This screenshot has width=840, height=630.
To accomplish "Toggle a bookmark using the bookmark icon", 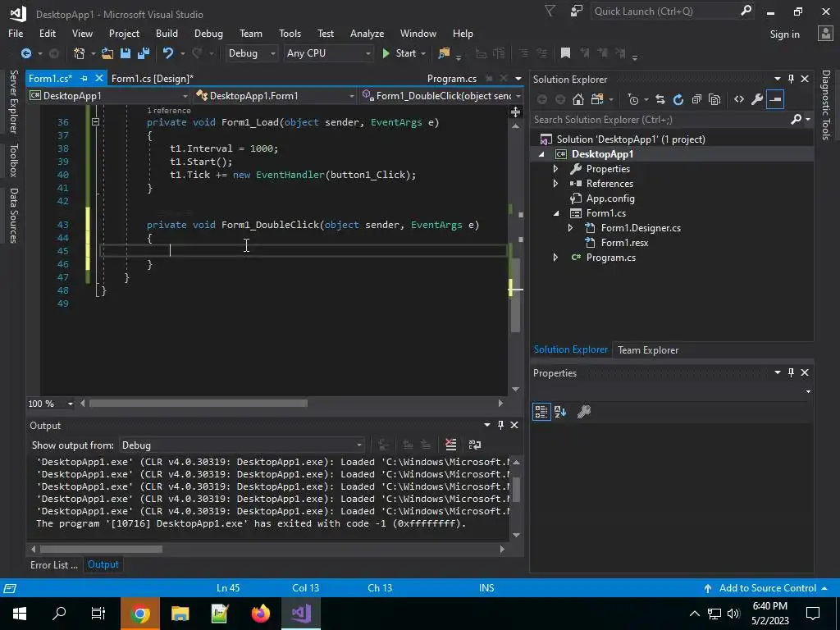I will [565, 53].
